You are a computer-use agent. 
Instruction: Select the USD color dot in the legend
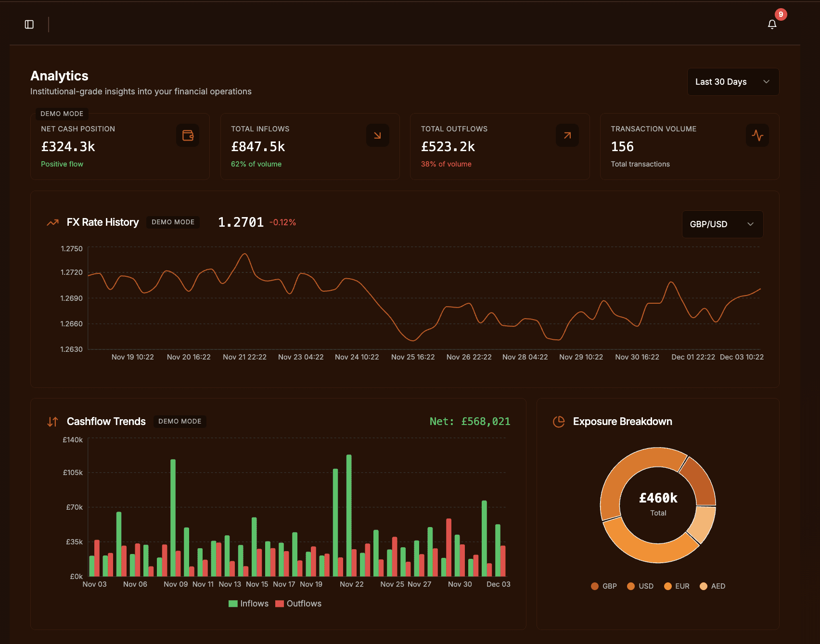point(631,586)
